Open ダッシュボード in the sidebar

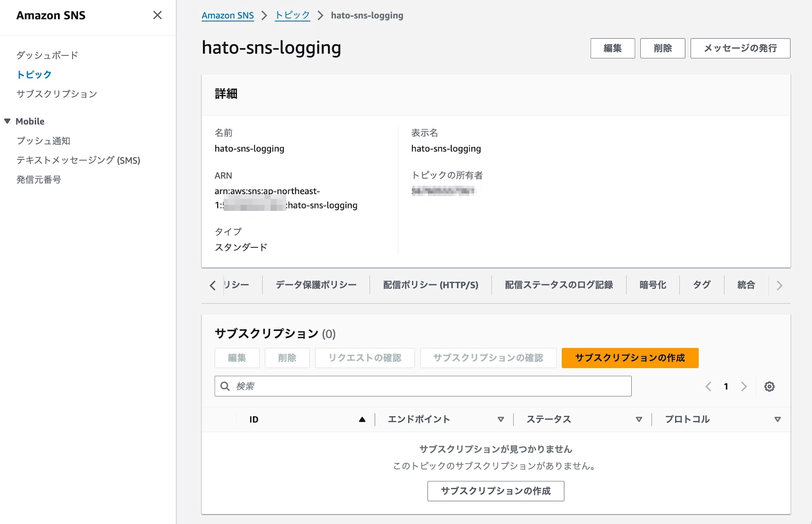[x=47, y=55]
